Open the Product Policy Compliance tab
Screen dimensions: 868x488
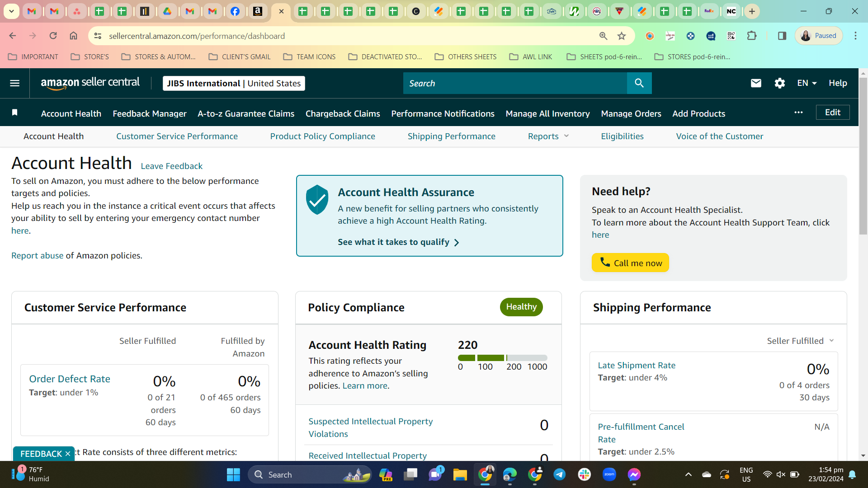click(323, 136)
